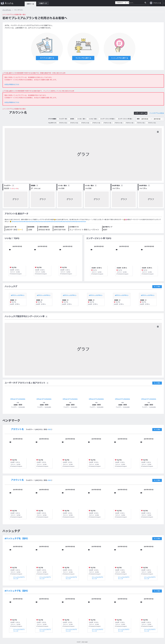Open the period end date picker
165x644 pixels.
point(157,119)
